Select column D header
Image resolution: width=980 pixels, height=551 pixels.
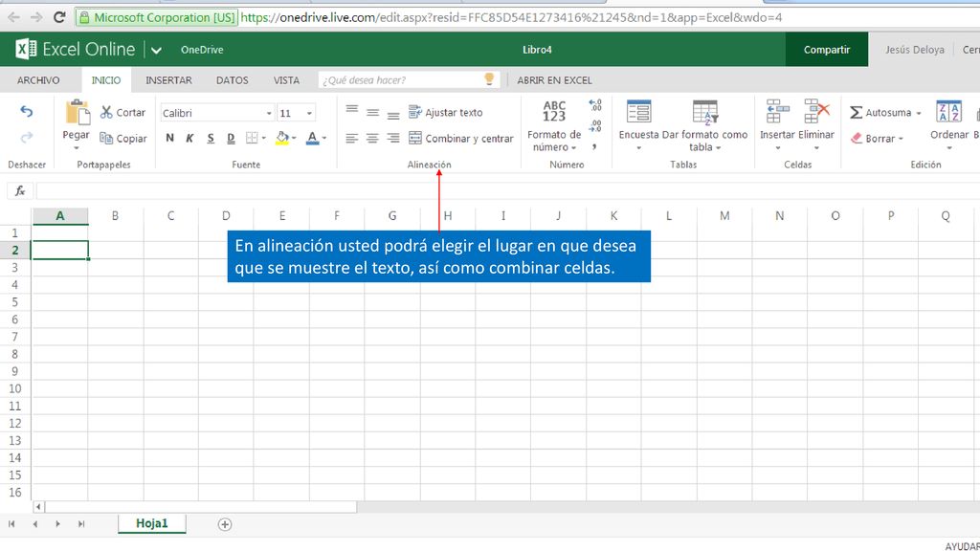click(226, 215)
